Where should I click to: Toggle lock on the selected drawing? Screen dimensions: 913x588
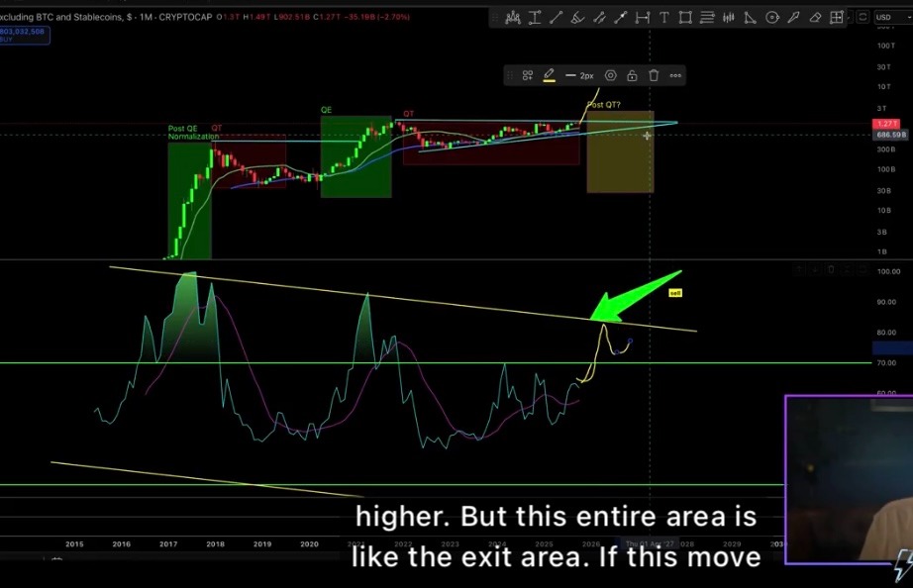[632, 75]
